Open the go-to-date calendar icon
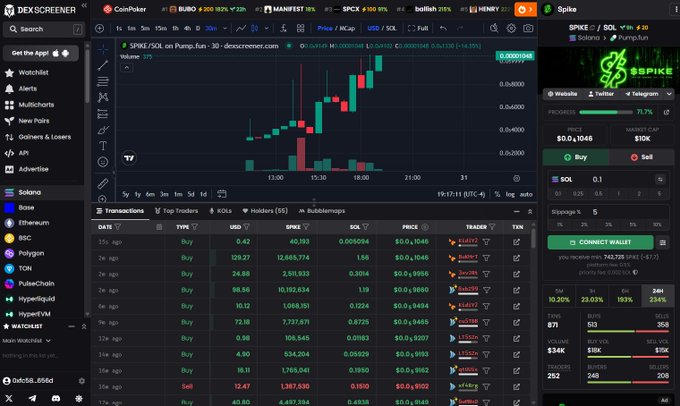 pos(222,194)
